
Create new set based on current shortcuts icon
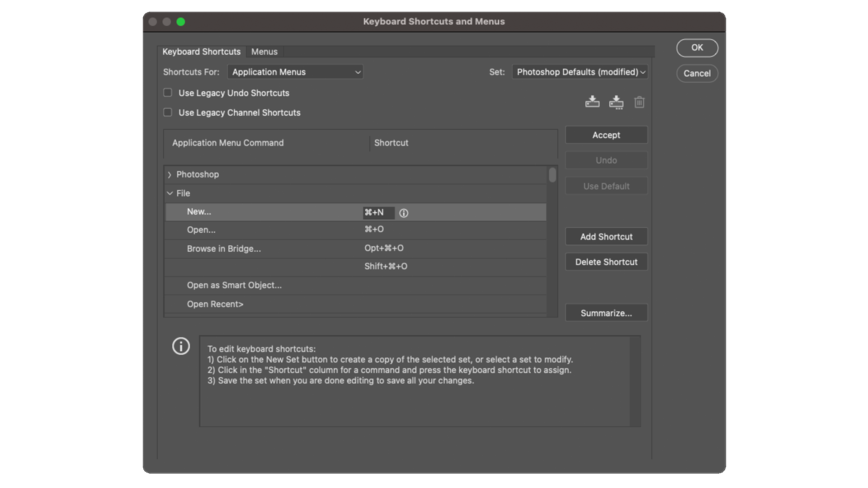616,103
